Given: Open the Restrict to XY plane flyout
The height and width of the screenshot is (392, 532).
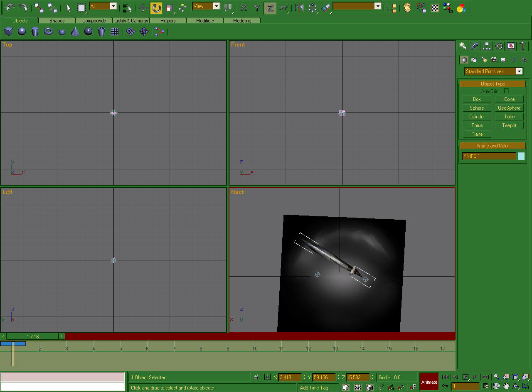Looking at the screenshot, I should [x=283, y=7].
